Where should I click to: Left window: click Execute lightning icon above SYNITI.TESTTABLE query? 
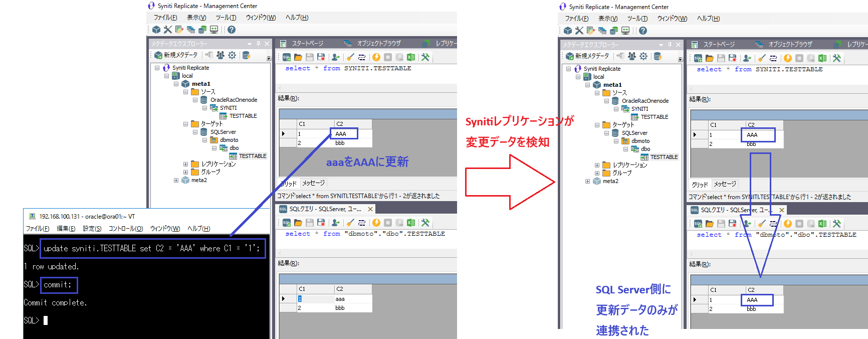tap(376, 57)
